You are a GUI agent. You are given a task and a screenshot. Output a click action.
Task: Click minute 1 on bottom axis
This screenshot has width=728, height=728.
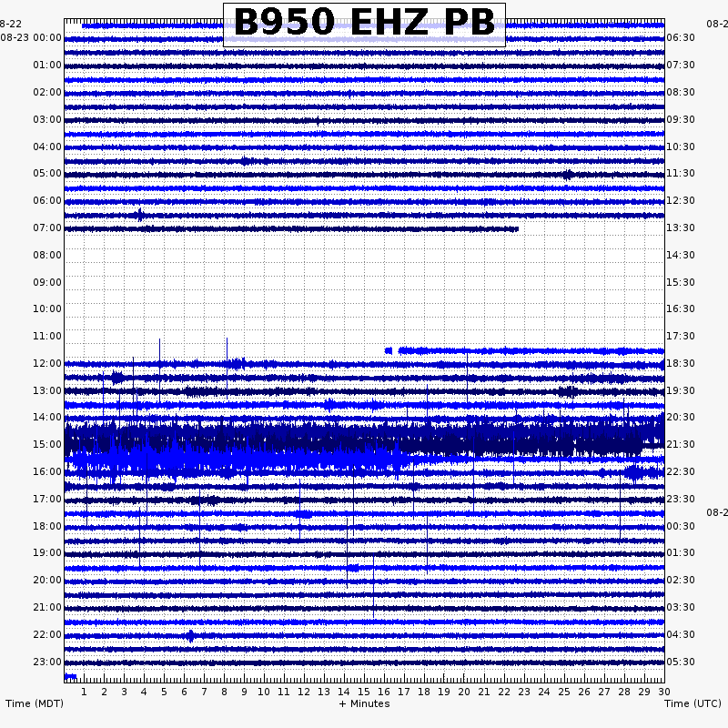coord(84,692)
